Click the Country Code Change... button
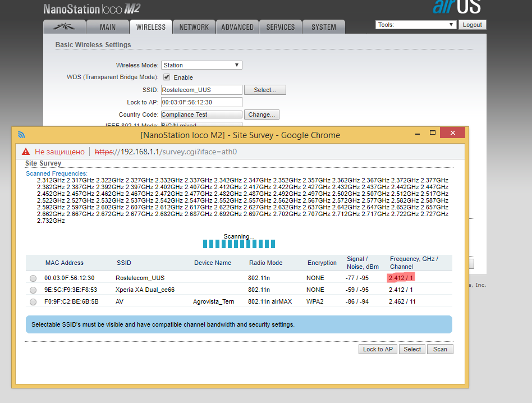This screenshot has width=532, height=403. 262,115
